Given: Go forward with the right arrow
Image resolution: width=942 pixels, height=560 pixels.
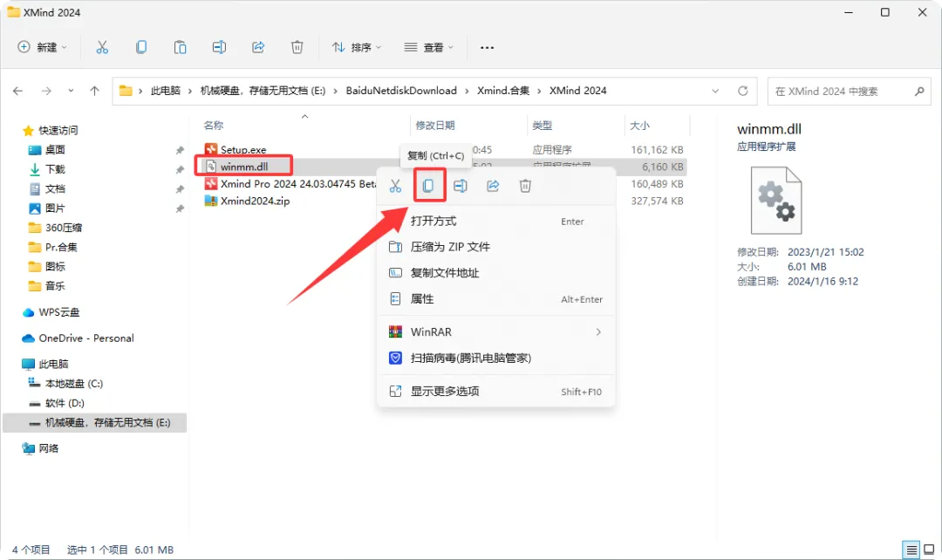Looking at the screenshot, I should point(46,91).
